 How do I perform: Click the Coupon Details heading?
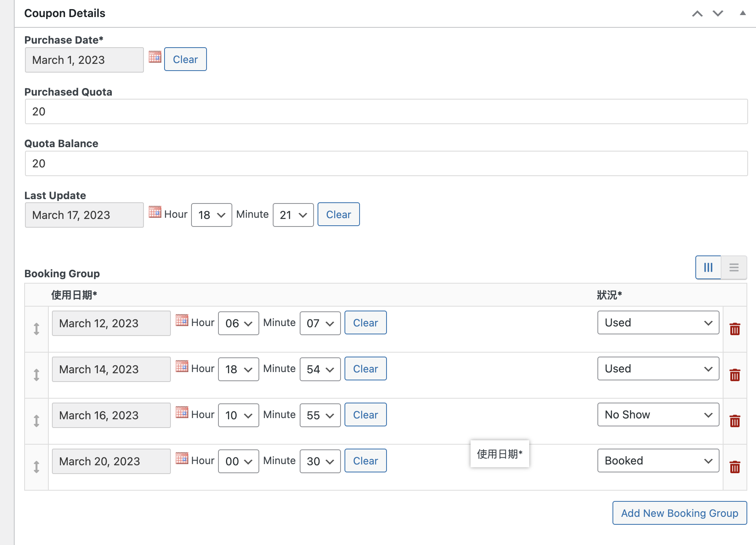tap(65, 13)
